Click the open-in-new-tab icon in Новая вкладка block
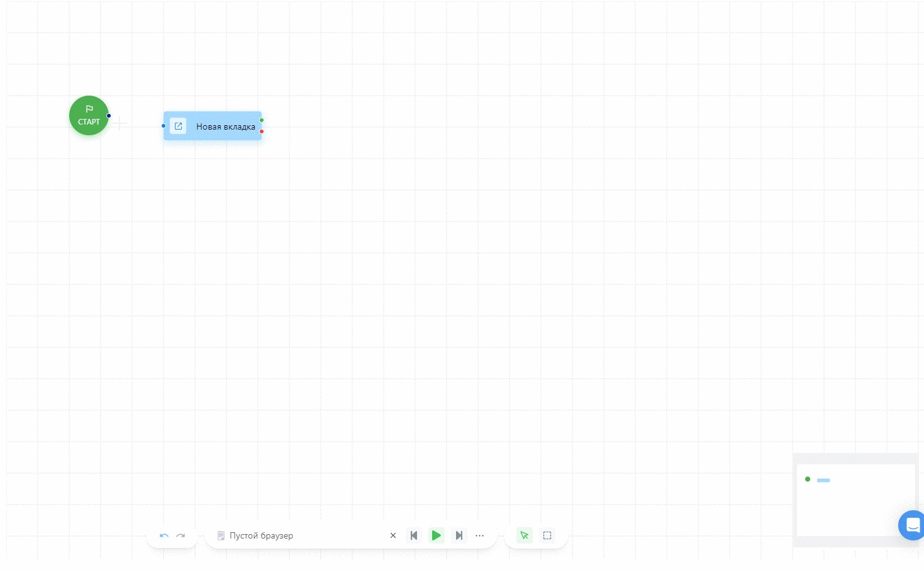The image size is (924, 570). tap(178, 126)
